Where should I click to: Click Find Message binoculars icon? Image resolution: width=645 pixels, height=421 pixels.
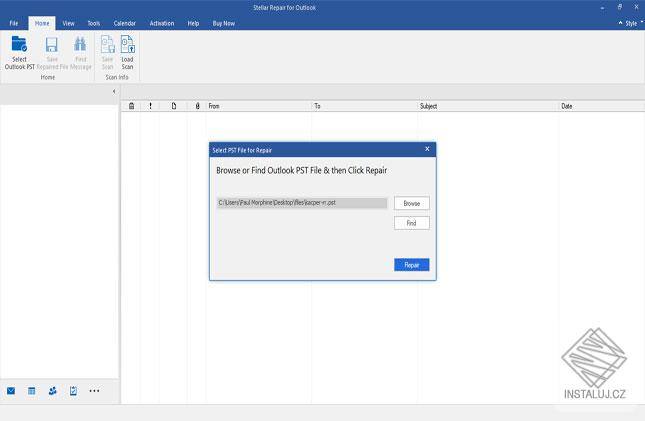pyautogui.click(x=80, y=44)
